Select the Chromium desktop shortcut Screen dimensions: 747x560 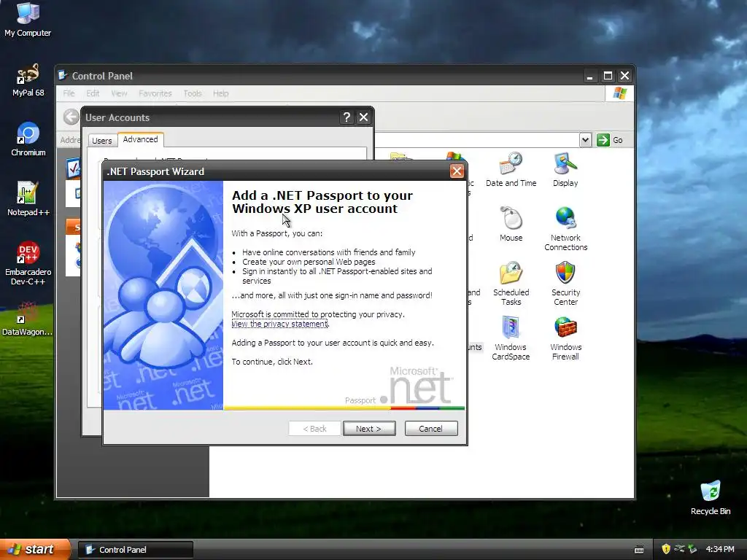tap(28, 139)
